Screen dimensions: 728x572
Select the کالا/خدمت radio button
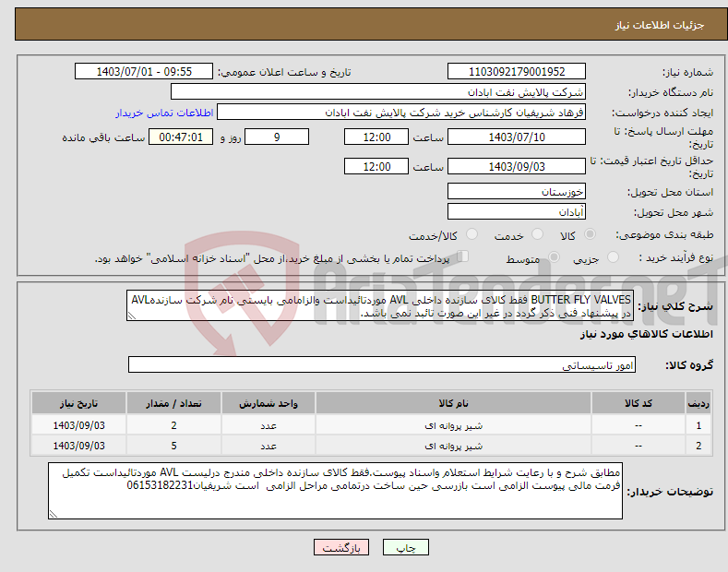471,234
